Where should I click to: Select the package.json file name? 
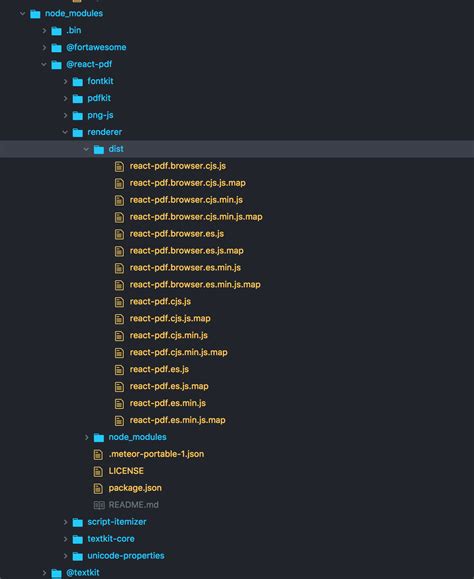135,488
